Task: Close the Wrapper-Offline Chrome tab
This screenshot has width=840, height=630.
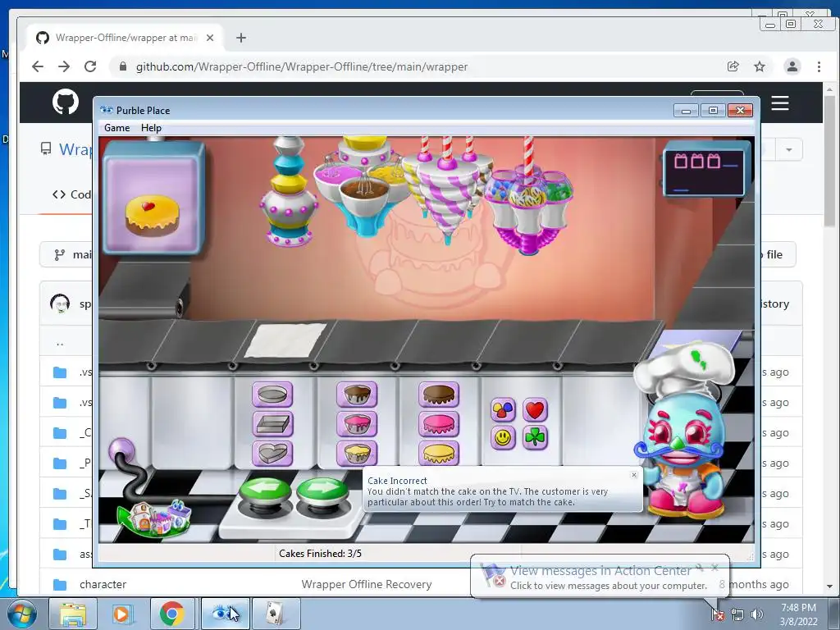Action: point(210,38)
